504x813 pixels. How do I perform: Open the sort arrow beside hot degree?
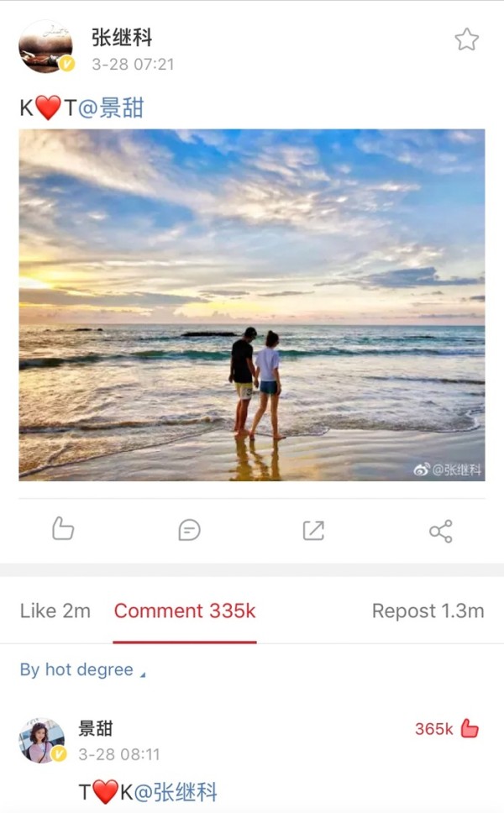point(143,674)
